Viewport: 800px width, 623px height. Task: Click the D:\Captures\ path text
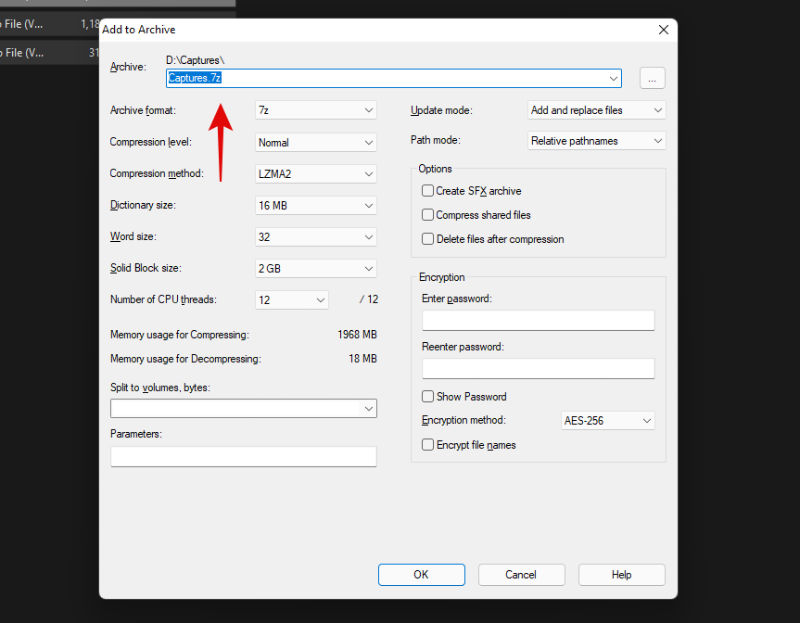click(x=195, y=60)
